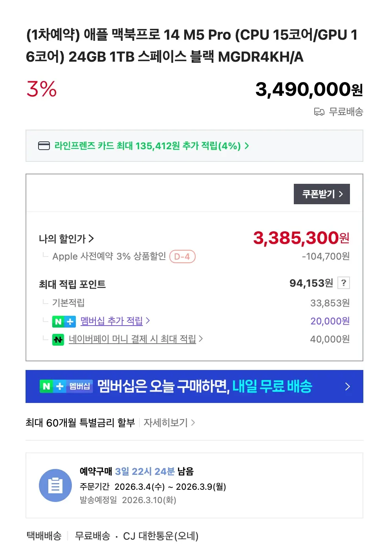Click the MacBook Pro 14 M5 Pro product title
Image resolution: width=392 pixels, height=553 pixels.
192,46
